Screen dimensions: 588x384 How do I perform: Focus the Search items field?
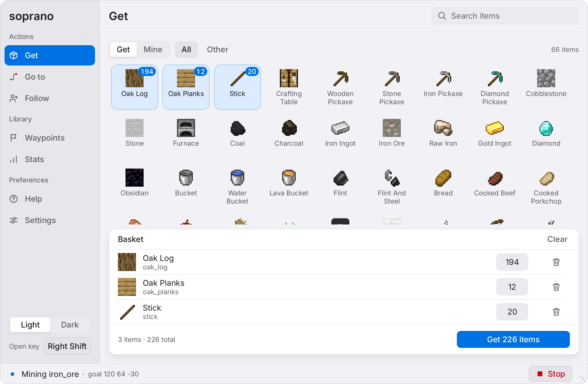(505, 16)
